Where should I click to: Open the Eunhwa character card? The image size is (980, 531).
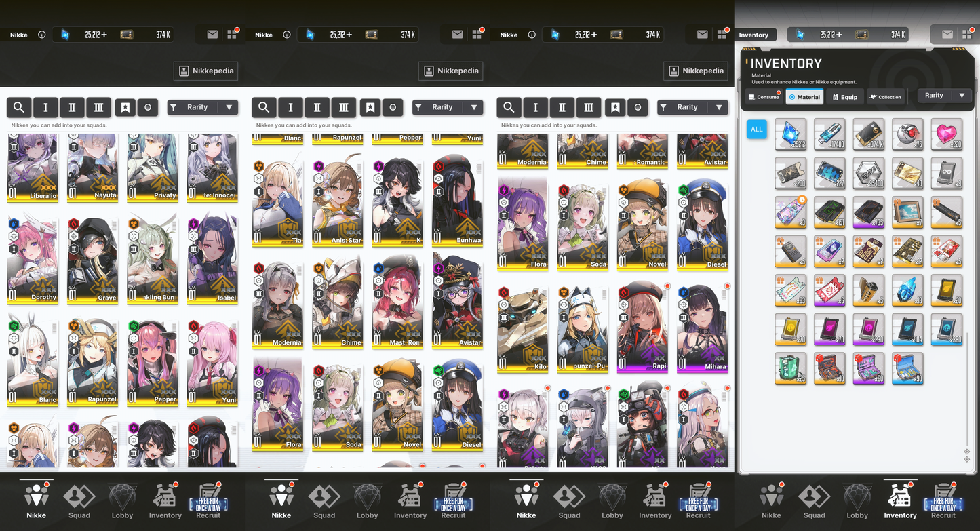pos(457,201)
